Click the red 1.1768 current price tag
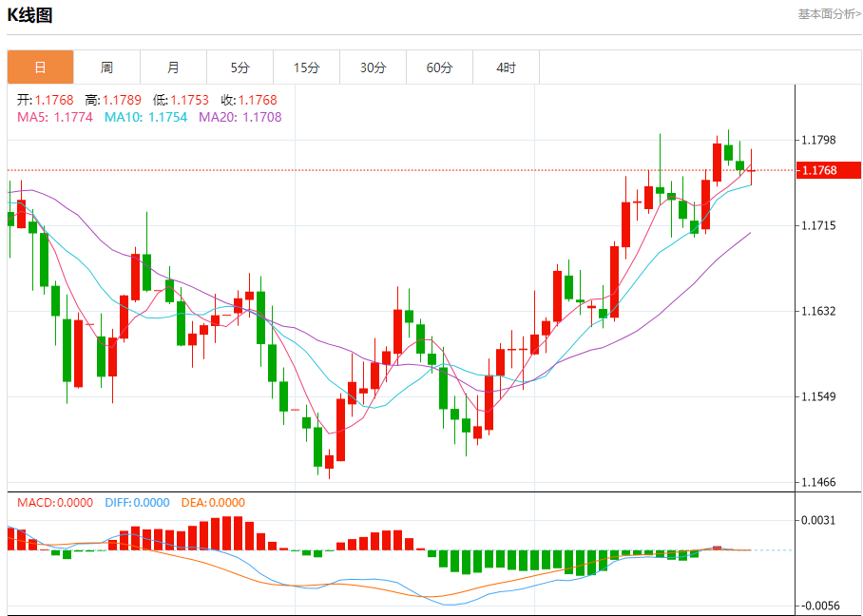The image size is (863, 616). tap(828, 170)
